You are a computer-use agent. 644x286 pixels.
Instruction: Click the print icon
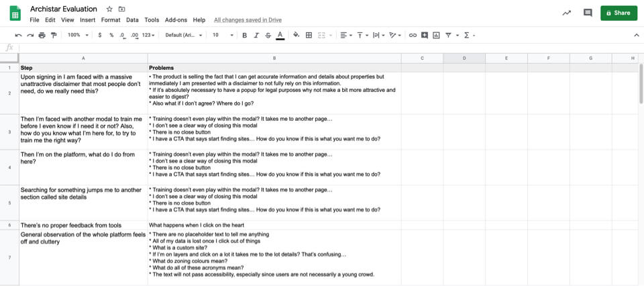[x=42, y=35]
